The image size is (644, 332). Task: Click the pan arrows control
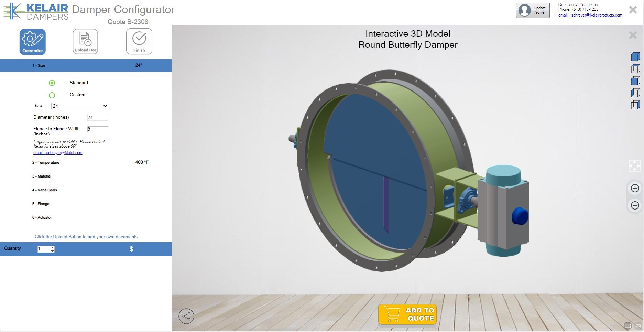[x=634, y=166]
